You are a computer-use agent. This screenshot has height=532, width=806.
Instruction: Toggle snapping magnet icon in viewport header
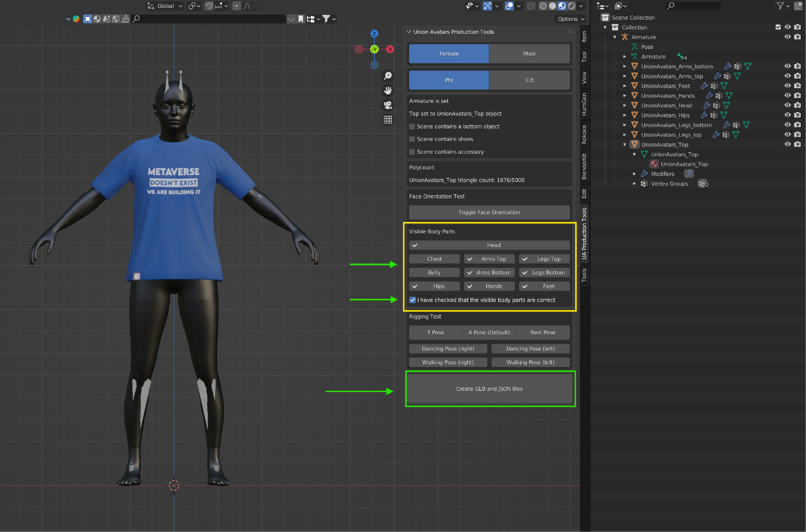pos(209,6)
